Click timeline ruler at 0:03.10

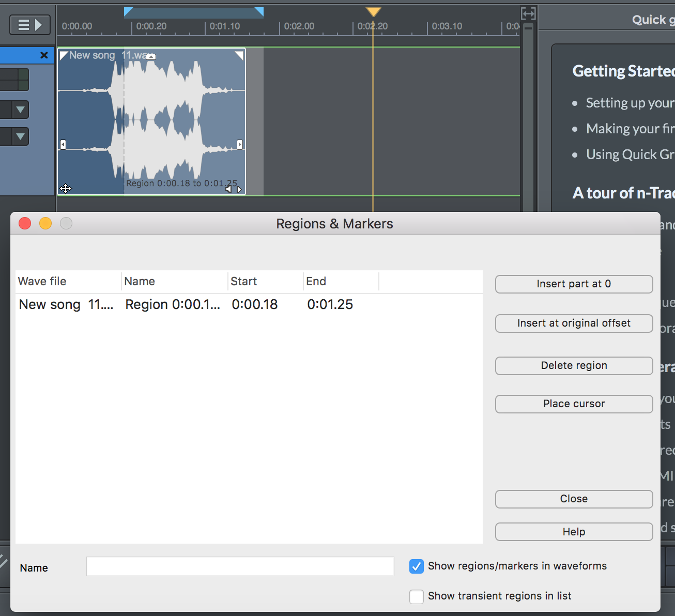pyautogui.click(x=446, y=26)
